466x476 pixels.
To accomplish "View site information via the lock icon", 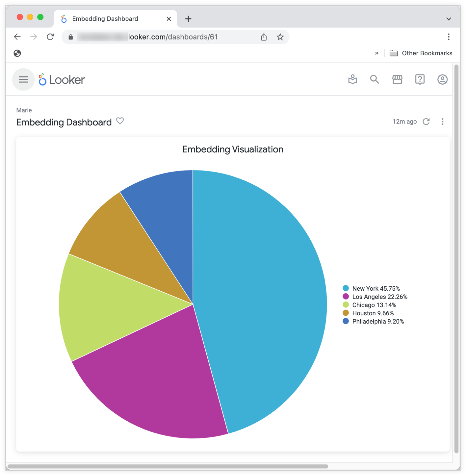I will (70, 37).
